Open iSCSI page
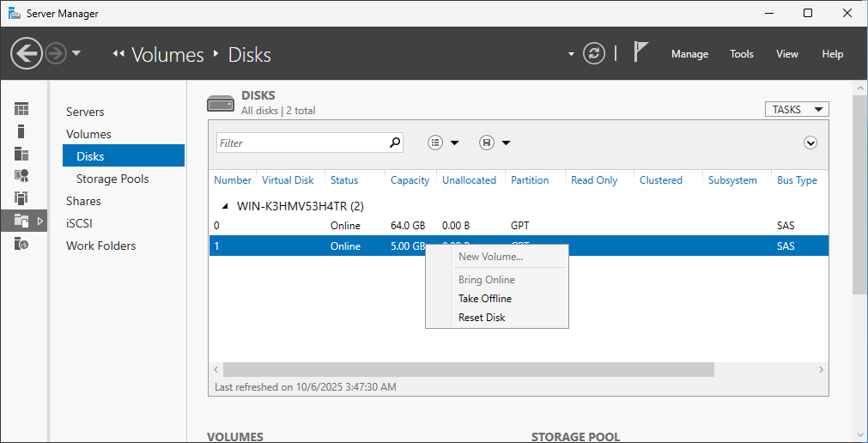The width and height of the screenshot is (868, 443). [78, 223]
